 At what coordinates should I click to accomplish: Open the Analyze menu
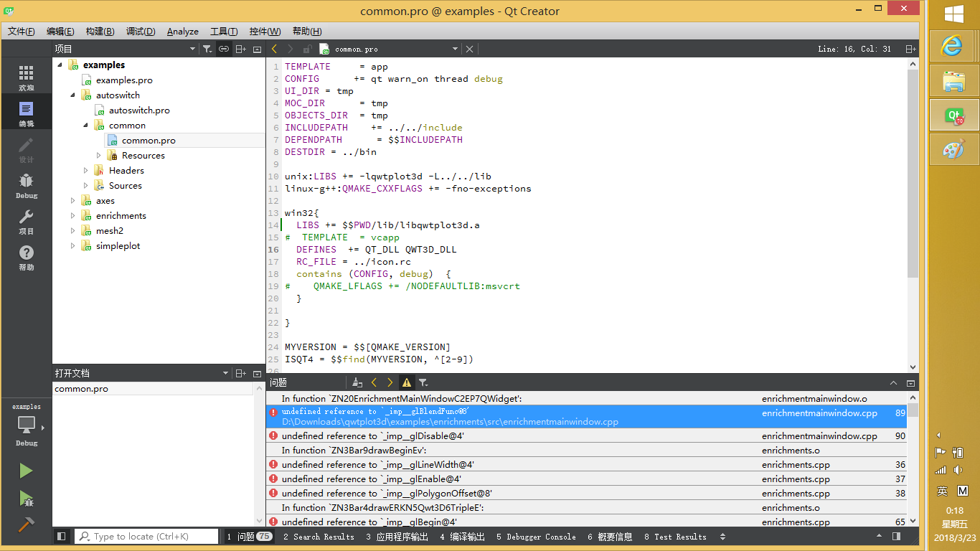click(x=183, y=31)
